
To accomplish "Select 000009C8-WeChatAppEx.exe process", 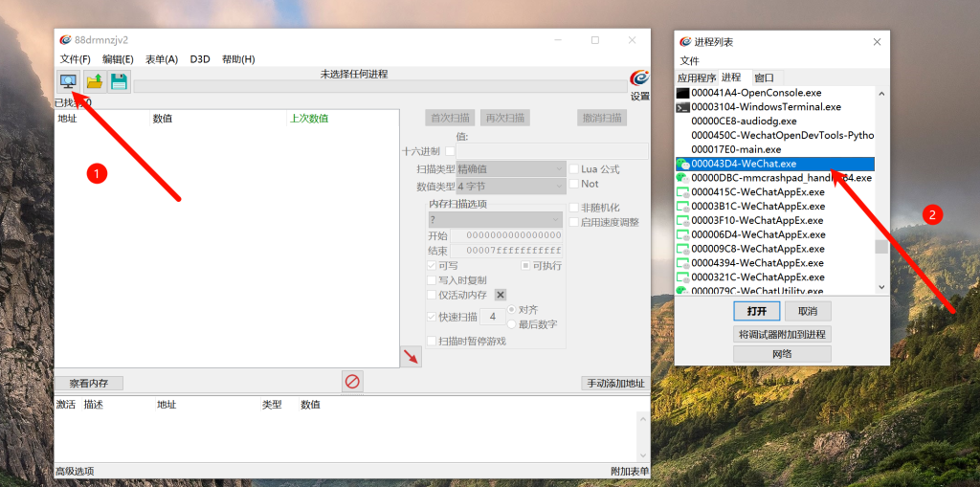I will pyautogui.click(x=774, y=249).
